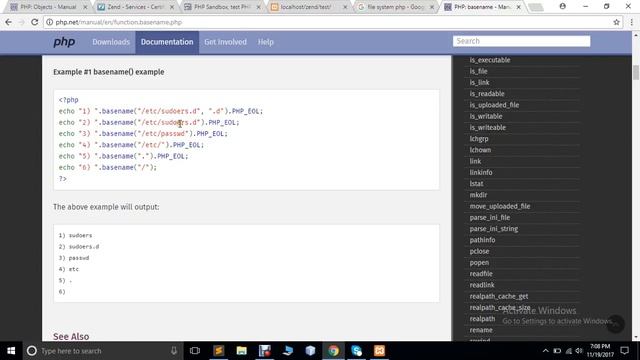This screenshot has height=360, width=640.
Task: Open Skype from the taskbar
Action: tap(356, 351)
